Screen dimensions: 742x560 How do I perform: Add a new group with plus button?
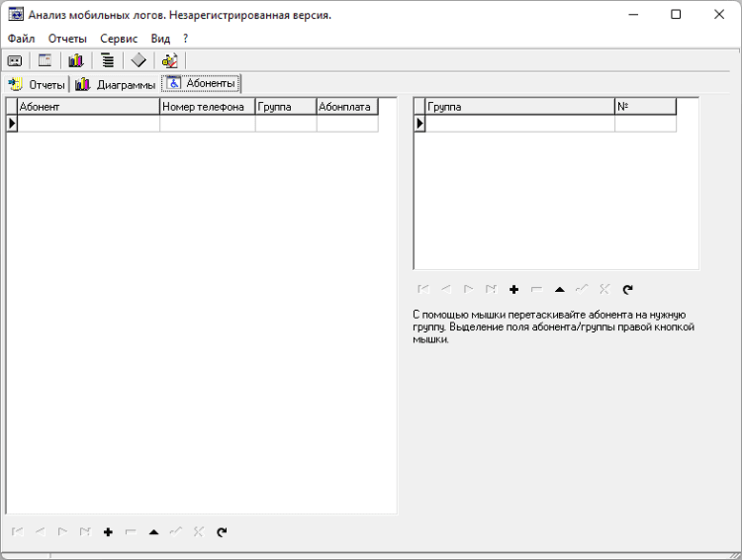point(513,289)
